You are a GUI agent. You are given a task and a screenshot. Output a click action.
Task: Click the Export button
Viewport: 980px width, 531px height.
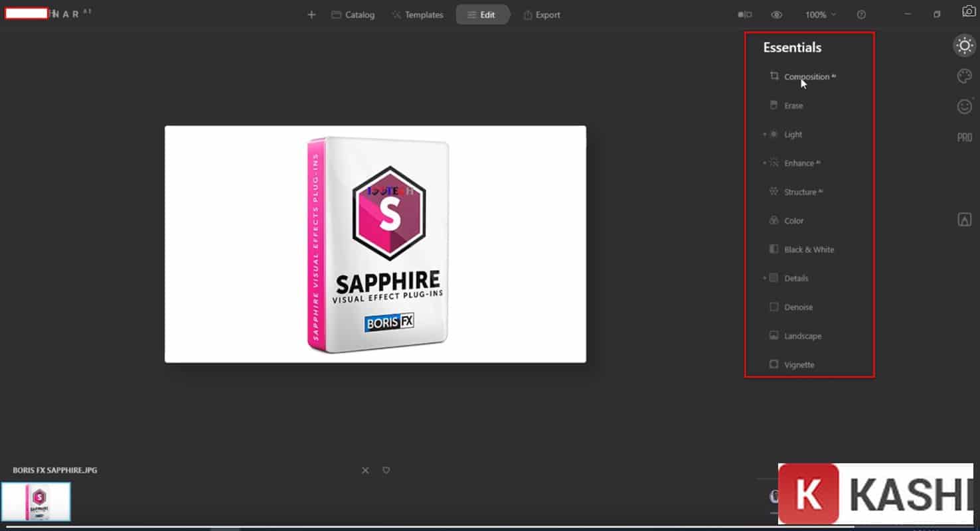click(542, 15)
